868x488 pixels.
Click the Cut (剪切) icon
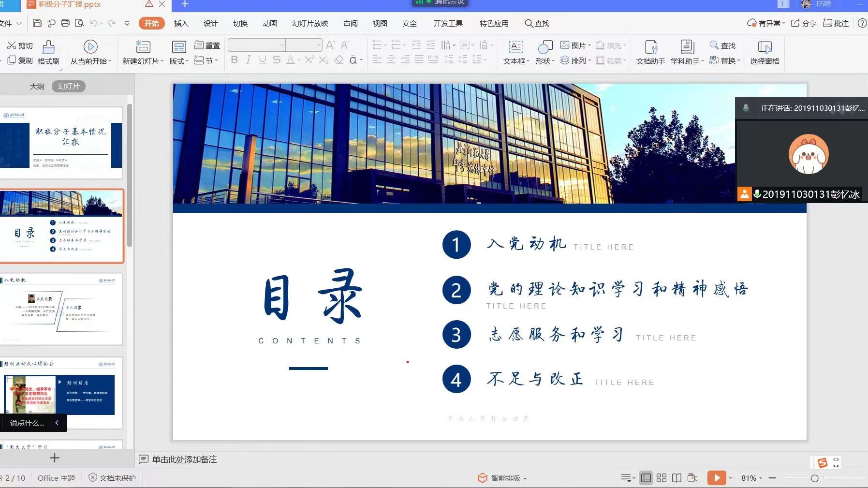pos(12,45)
